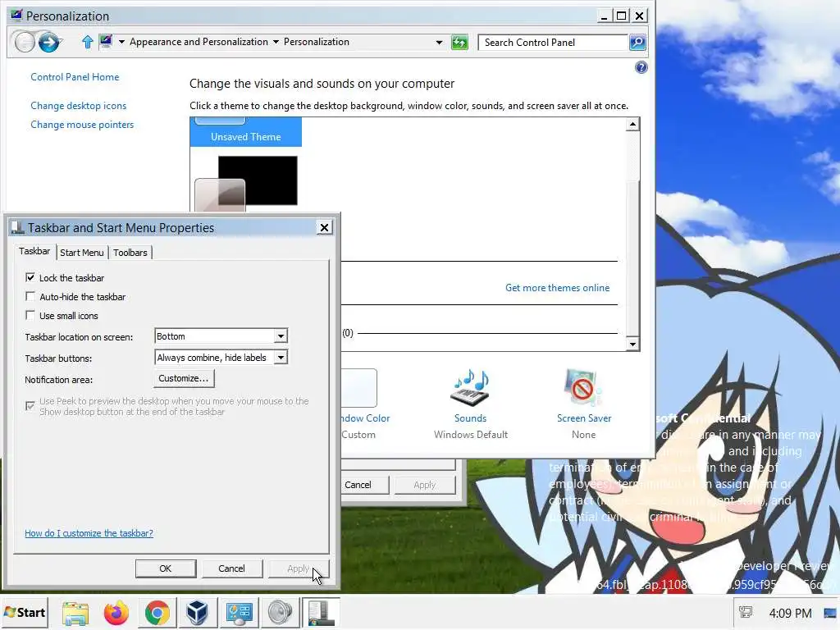The height and width of the screenshot is (630, 840).
Task: Click the Window Color swatch preview
Action: pos(359,388)
